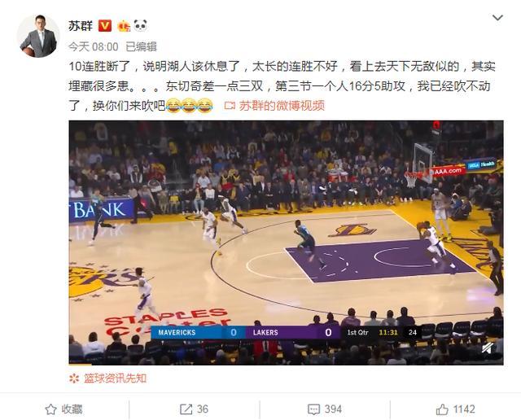Image resolution: width=521 pixels, height=420 pixels.
Task: Click the star icon beside 篮球资讯先知
Action: 74,378
